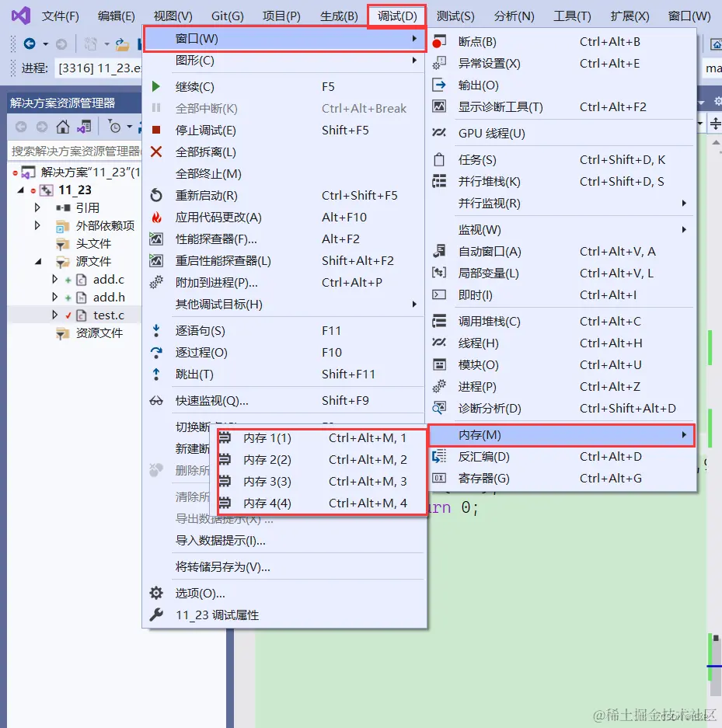Open the 生成(B) menu
Screen dimensions: 722x728
[339, 16]
